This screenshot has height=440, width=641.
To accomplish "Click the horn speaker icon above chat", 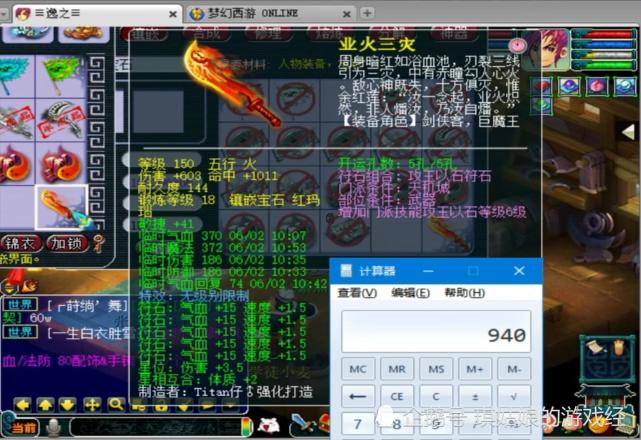I will pos(29,286).
